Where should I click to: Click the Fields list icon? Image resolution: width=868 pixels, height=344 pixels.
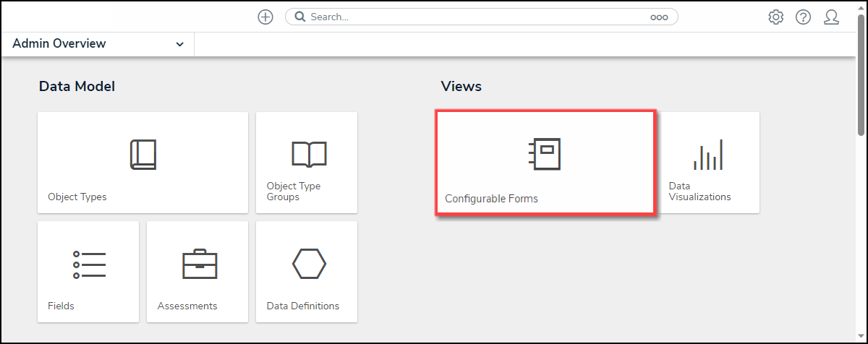89,265
